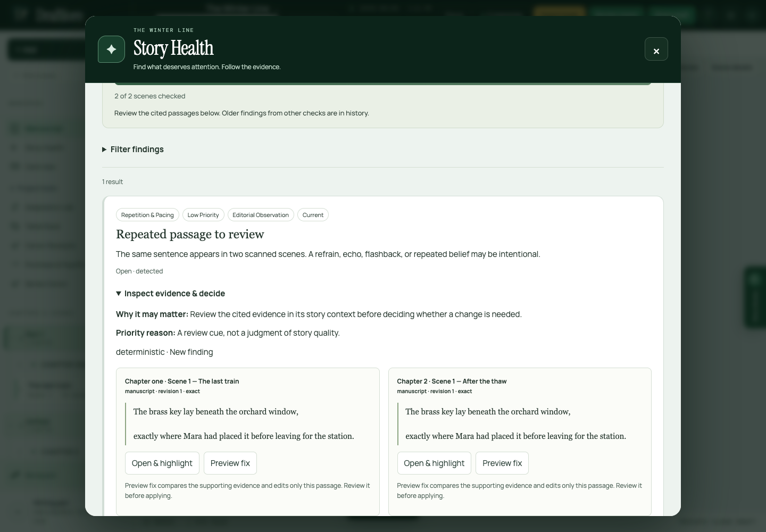Click Chapter one · Scene 1 evidence title
766x532 pixels.
coord(182,381)
